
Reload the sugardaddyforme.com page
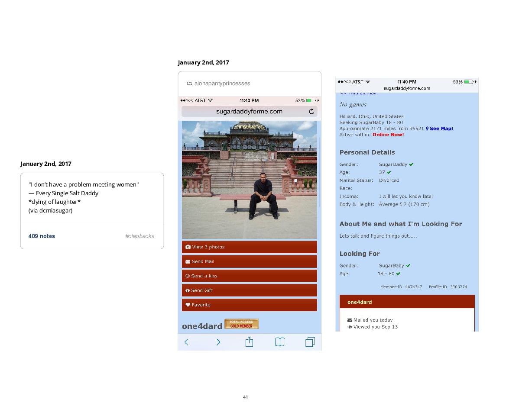pos(311,112)
